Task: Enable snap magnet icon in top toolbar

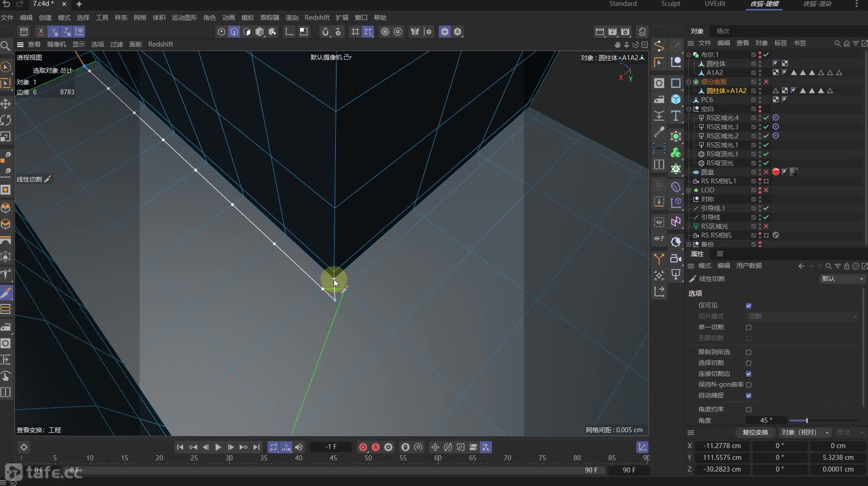Action: tap(325, 32)
